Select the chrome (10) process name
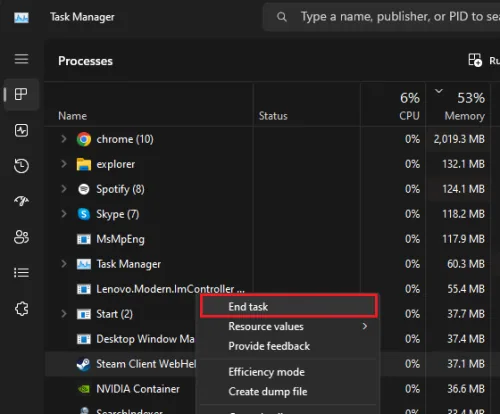Screen dimensions: 500x414 click(x=125, y=139)
